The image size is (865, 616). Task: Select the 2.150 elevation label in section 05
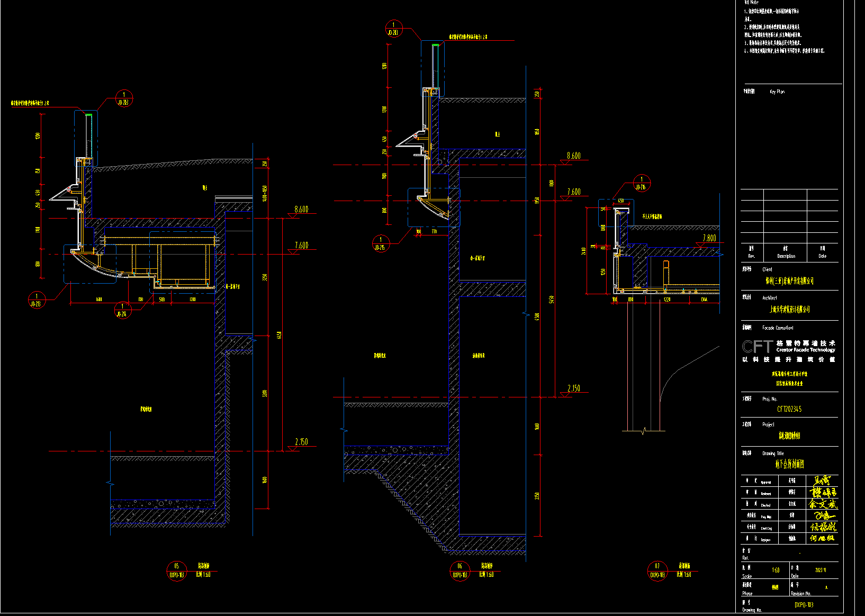301,442
